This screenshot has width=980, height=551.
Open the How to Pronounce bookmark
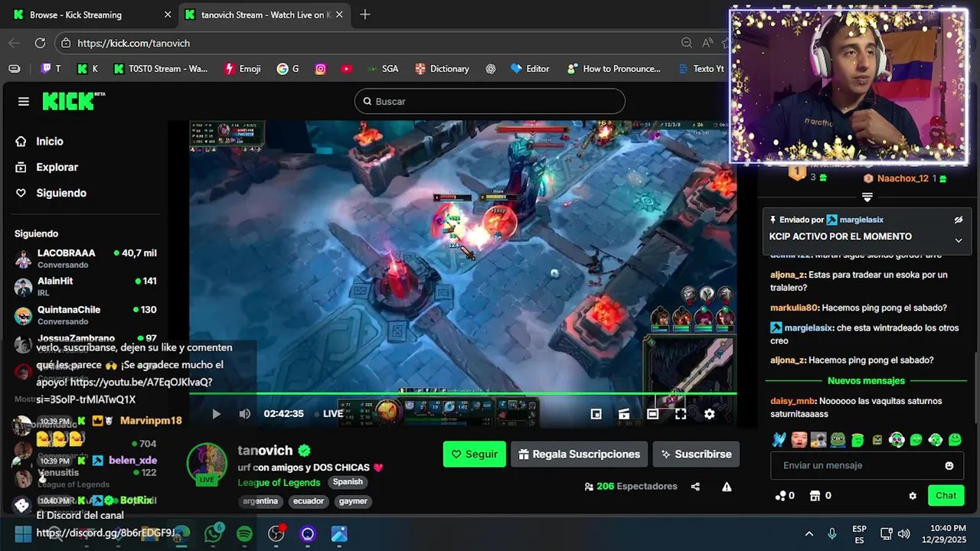coord(614,69)
